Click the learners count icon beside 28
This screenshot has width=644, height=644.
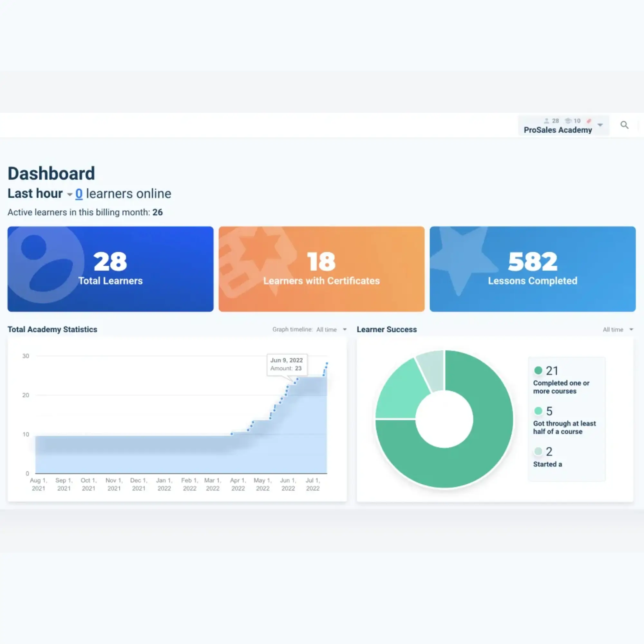[x=547, y=121]
